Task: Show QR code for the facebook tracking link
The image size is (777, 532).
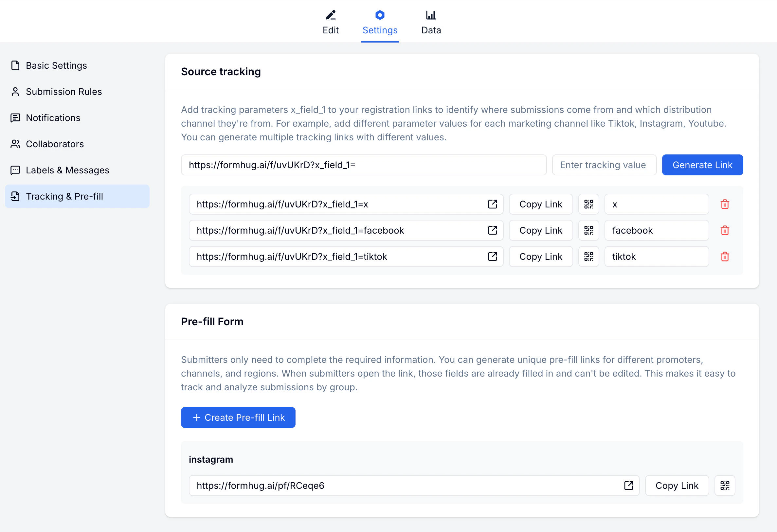Action: pyautogui.click(x=589, y=230)
